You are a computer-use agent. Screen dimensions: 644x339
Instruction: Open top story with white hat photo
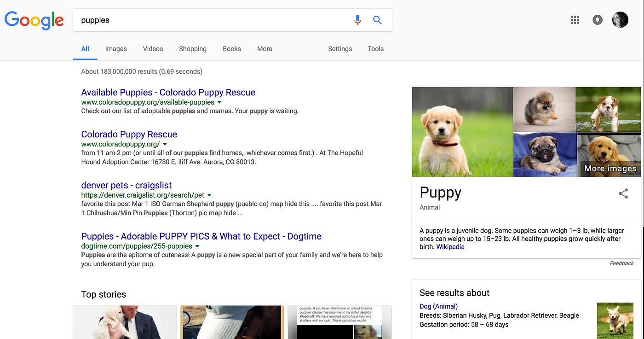coord(232,322)
